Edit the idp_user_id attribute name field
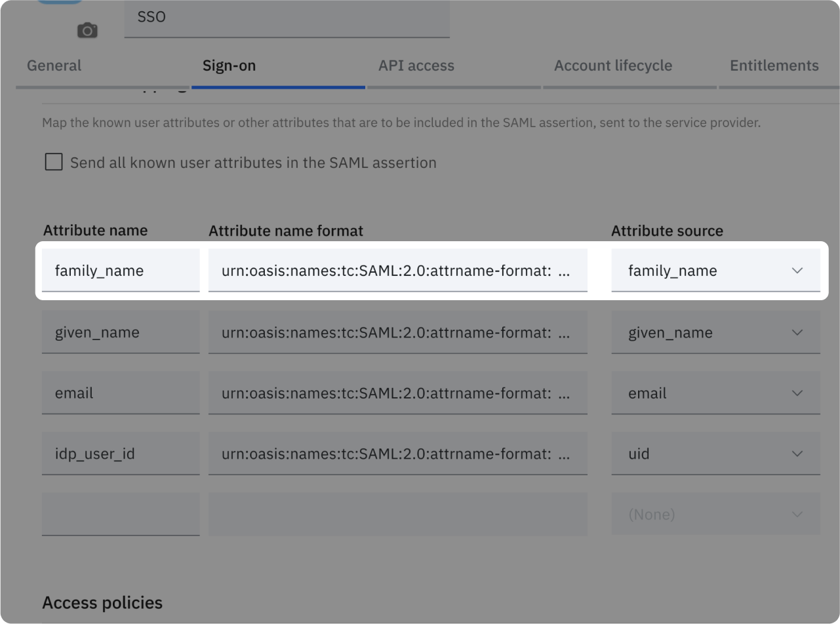Viewport: 840px width, 624px height. 121,453
